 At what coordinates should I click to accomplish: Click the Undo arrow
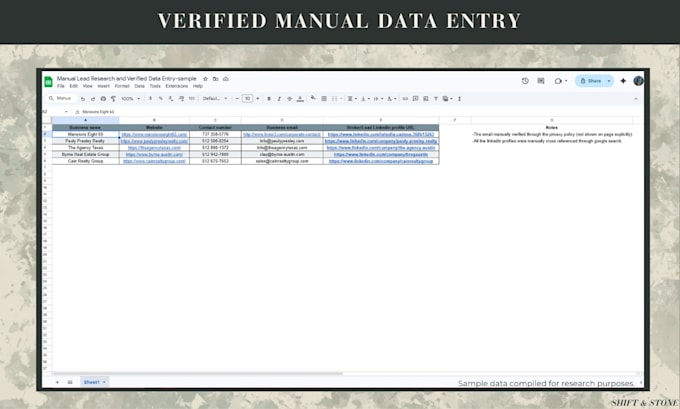[83, 99]
